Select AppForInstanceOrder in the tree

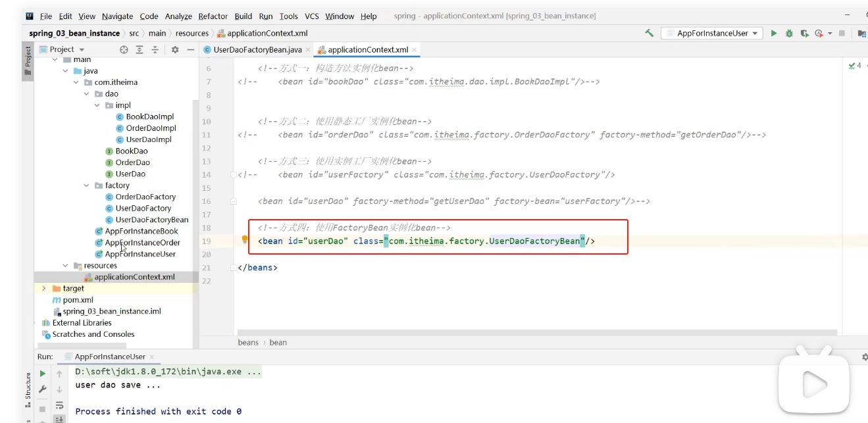[x=138, y=243]
